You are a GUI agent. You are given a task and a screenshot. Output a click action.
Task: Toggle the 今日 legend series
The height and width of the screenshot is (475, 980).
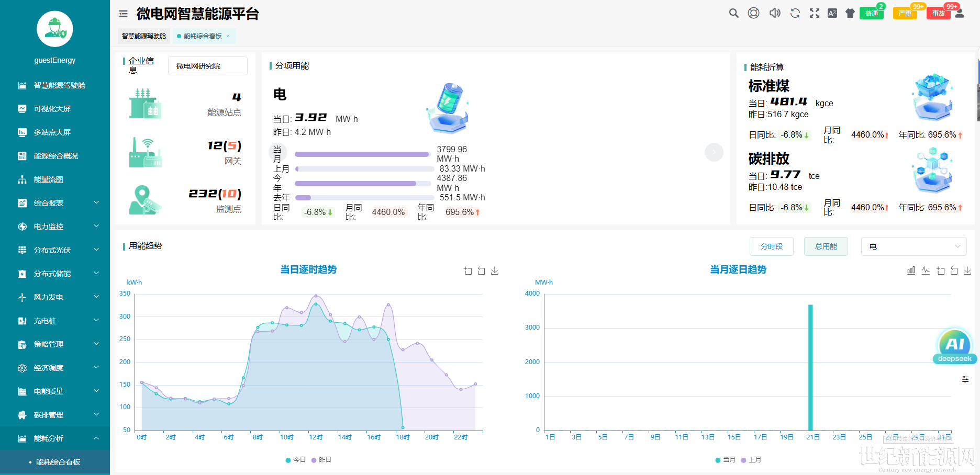coord(296,460)
